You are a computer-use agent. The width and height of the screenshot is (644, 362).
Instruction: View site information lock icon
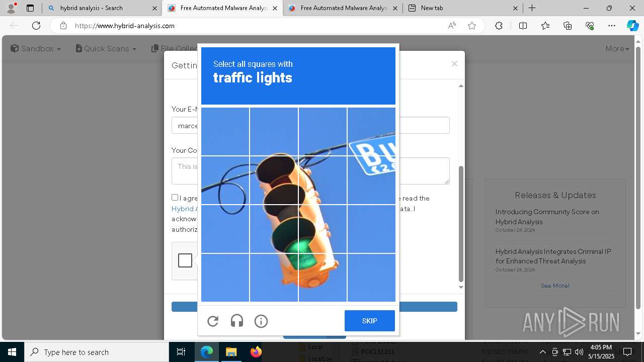63,26
